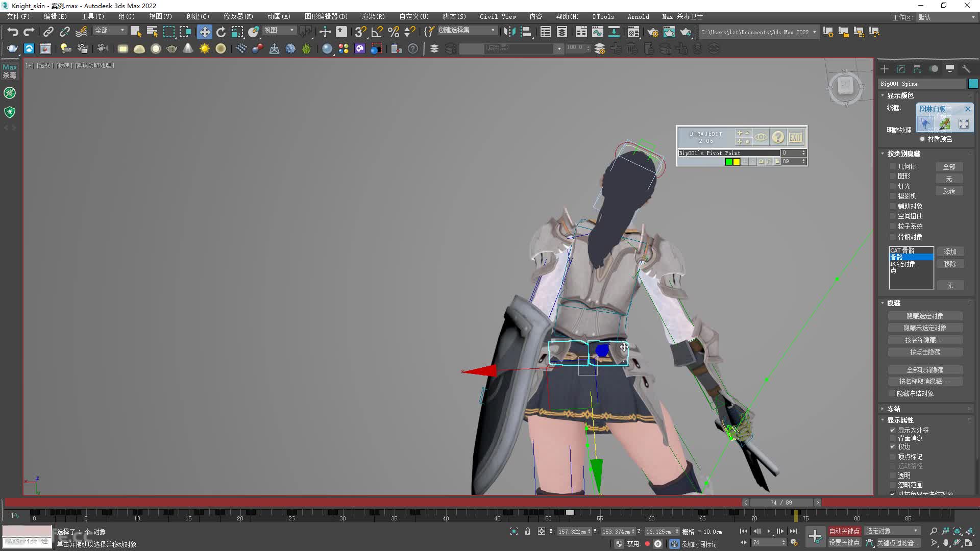The width and height of the screenshot is (980, 551).
Task: Open the project path dropdown
Action: pyautogui.click(x=758, y=32)
